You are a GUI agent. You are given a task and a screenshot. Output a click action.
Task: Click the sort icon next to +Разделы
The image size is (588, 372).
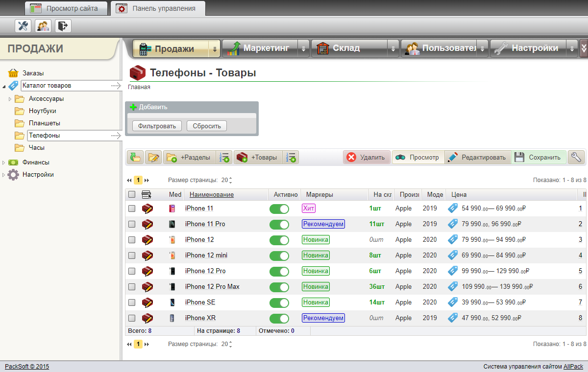coord(224,157)
